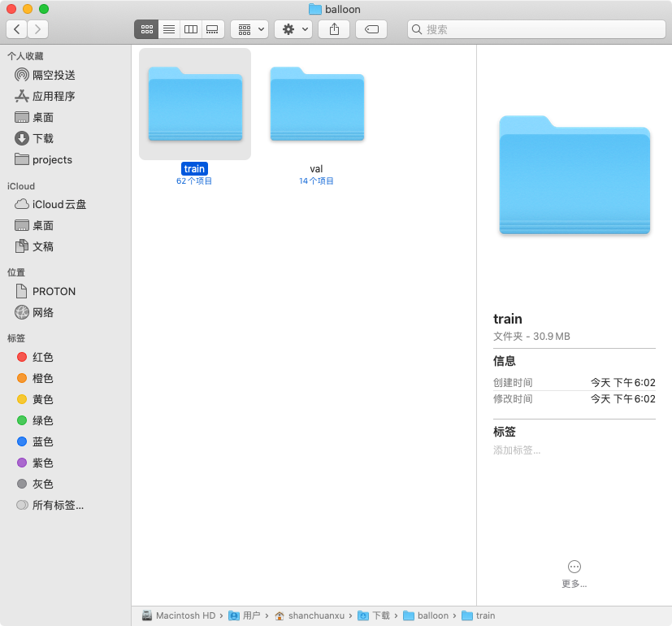Click the back navigation arrow
672x626 pixels.
pos(17,29)
